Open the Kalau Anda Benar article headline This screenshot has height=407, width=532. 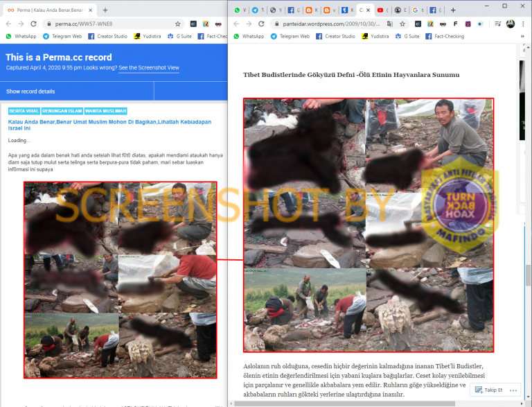coord(109,125)
